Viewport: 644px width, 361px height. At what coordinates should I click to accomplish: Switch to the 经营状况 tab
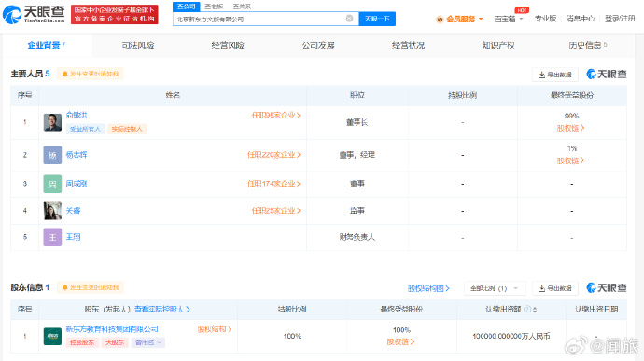coord(408,45)
